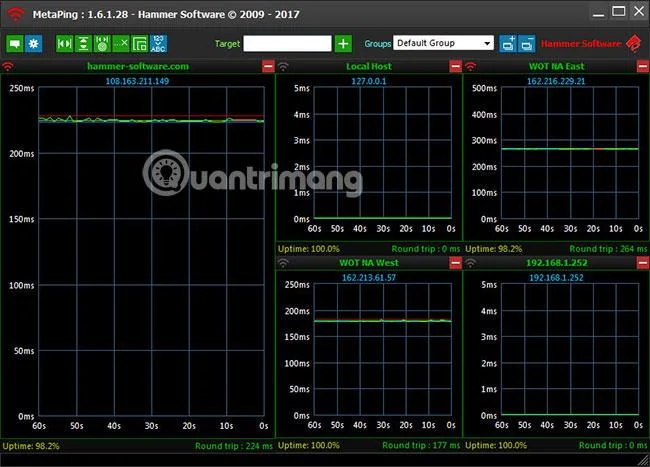Click Uptime 100.0% under WOT NA West graph
The height and width of the screenshot is (467, 650).
click(x=309, y=445)
